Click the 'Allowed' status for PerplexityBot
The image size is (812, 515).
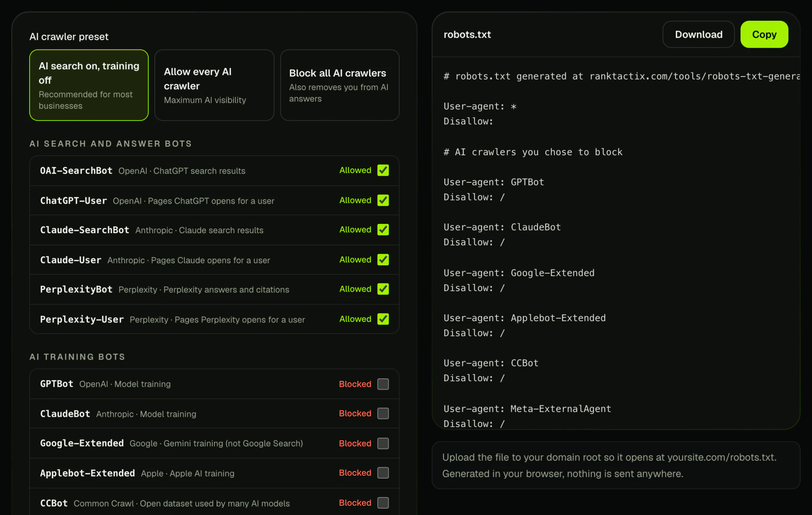click(355, 289)
